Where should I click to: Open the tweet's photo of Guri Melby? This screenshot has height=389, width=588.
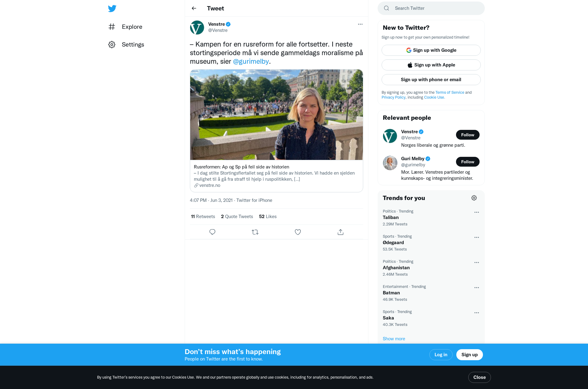pyautogui.click(x=277, y=115)
